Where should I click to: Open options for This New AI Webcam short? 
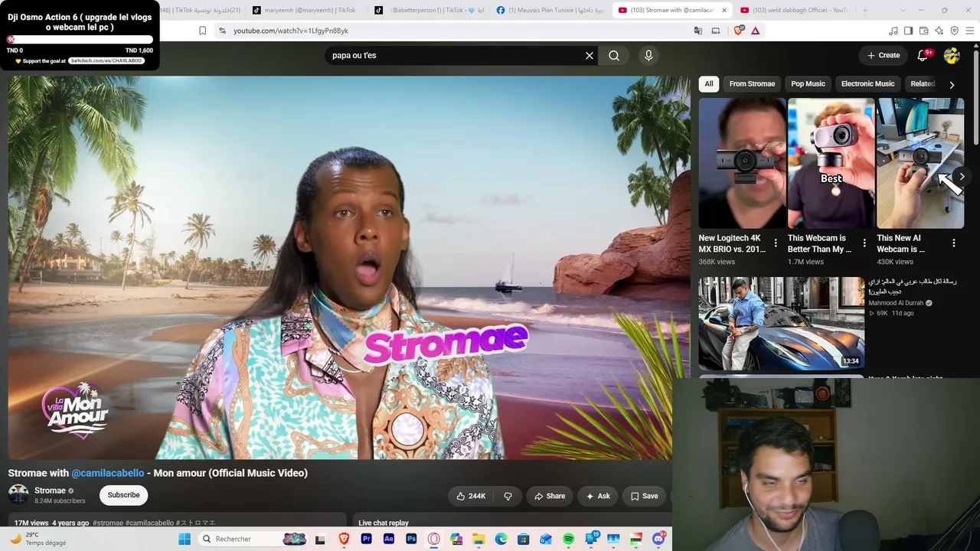click(953, 243)
